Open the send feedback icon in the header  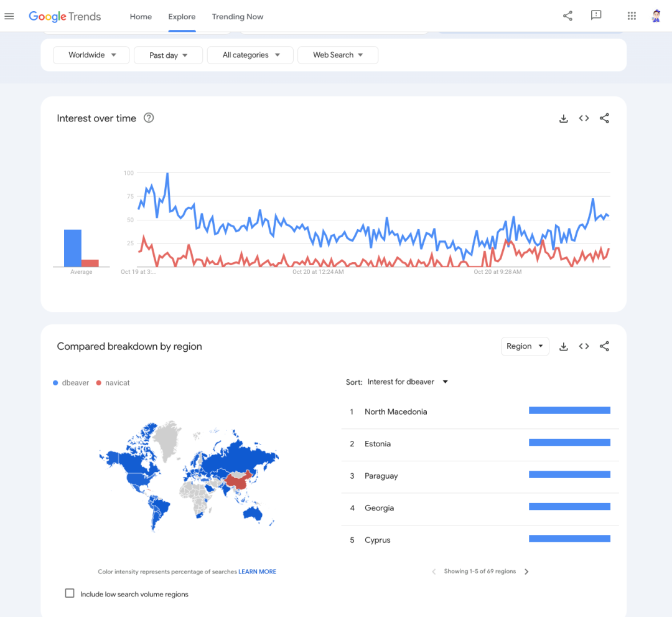595,16
